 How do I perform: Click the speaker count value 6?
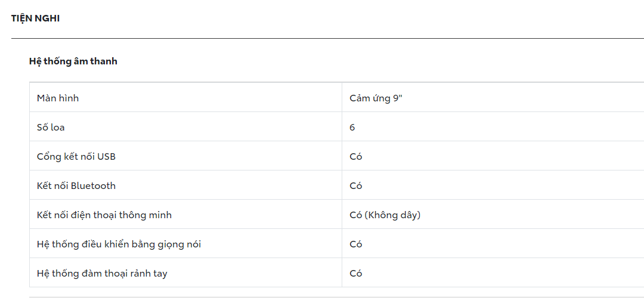352,127
